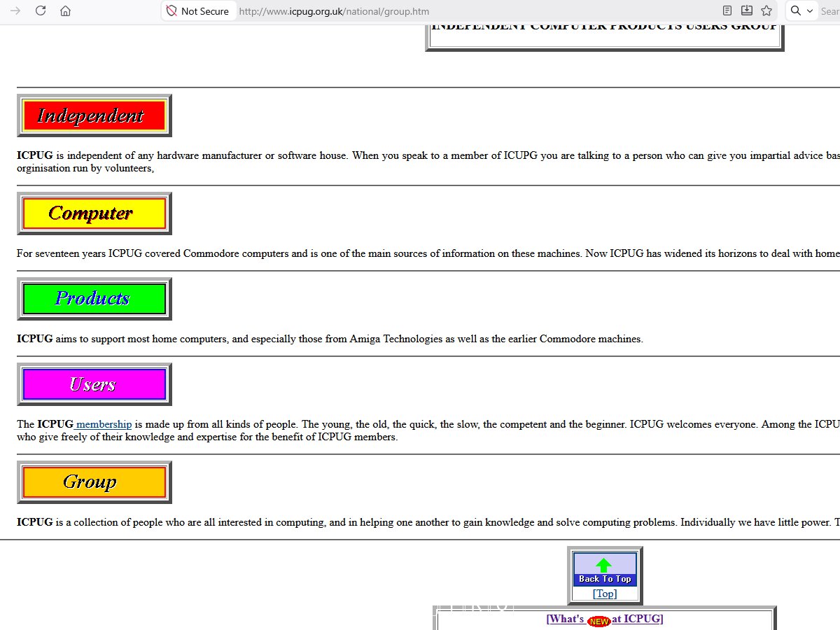Follow the [Top] text link
This screenshot has width=840, height=630.
pyautogui.click(x=605, y=594)
